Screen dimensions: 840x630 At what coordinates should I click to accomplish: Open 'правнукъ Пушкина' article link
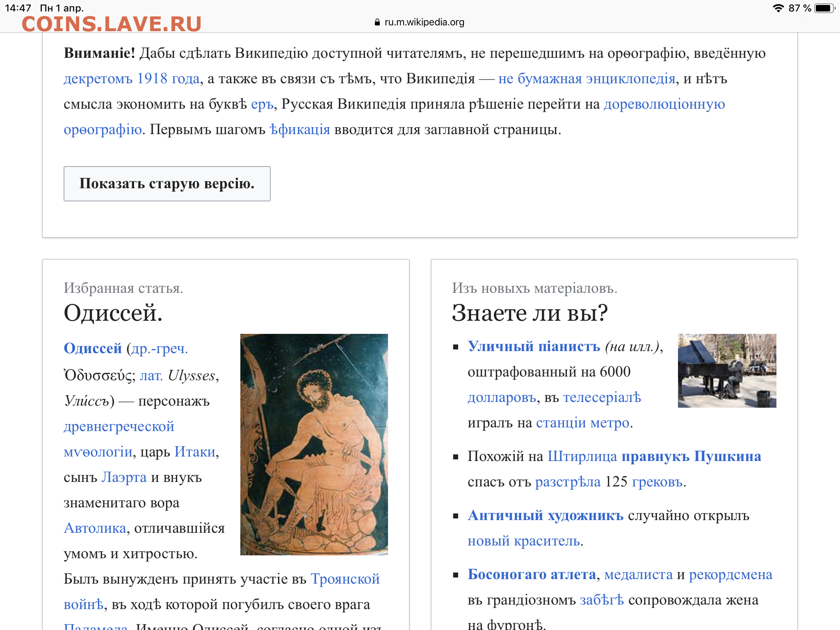click(x=692, y=457)
